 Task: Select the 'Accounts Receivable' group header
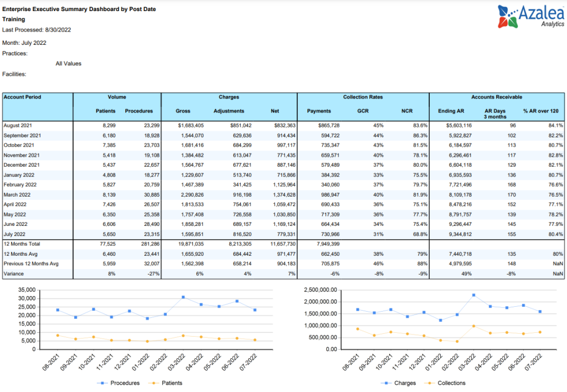(497, 97)
